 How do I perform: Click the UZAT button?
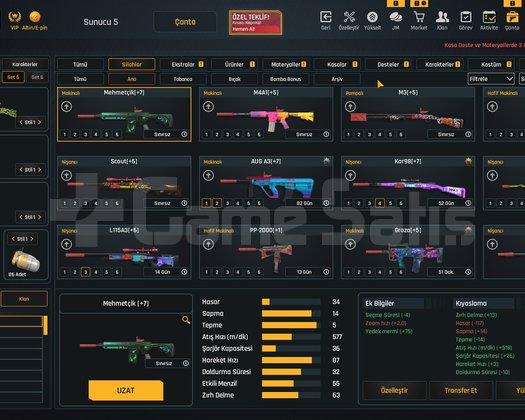tap(126, 390)
